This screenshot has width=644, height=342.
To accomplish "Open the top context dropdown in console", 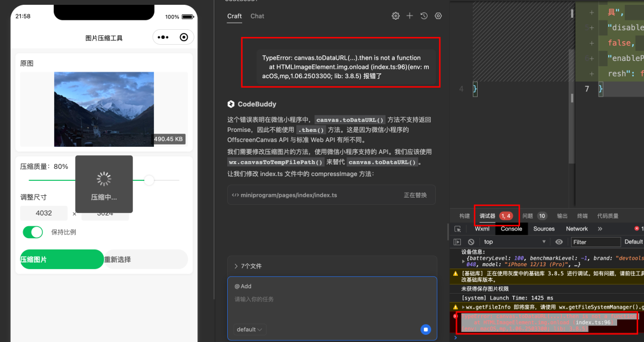I will [515, 242].
